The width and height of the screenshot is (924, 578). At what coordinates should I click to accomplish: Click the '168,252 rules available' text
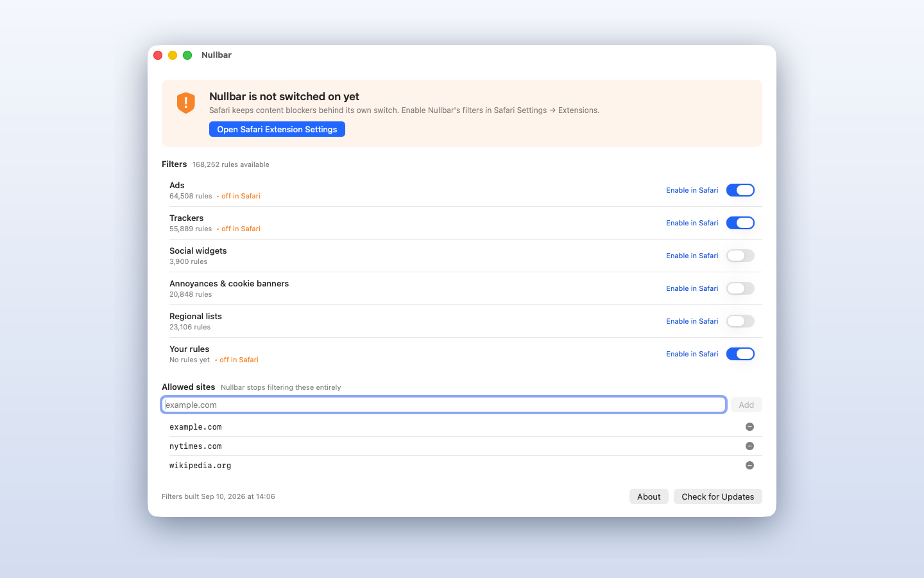[x=231, y=164]
